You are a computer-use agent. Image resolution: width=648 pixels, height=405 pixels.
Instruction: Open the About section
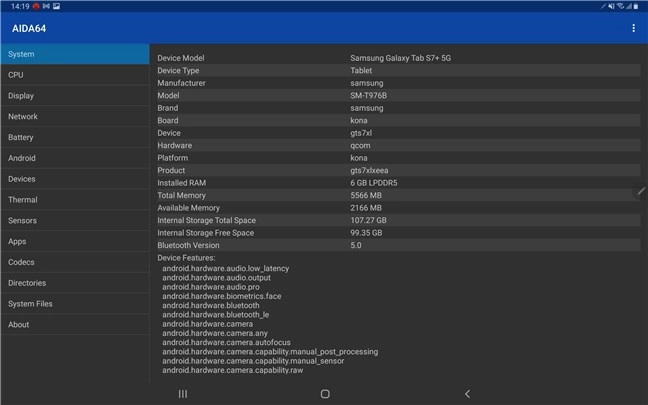click(75, 324)
